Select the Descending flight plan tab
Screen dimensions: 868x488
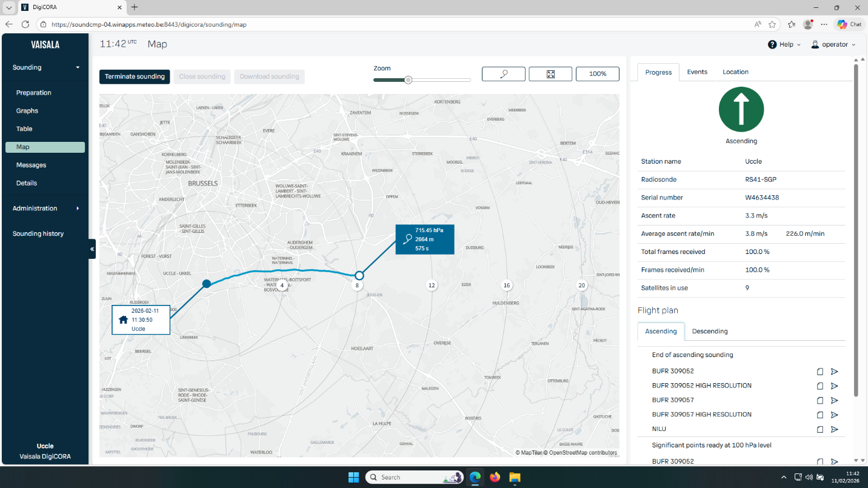click(x=710, y=331)
